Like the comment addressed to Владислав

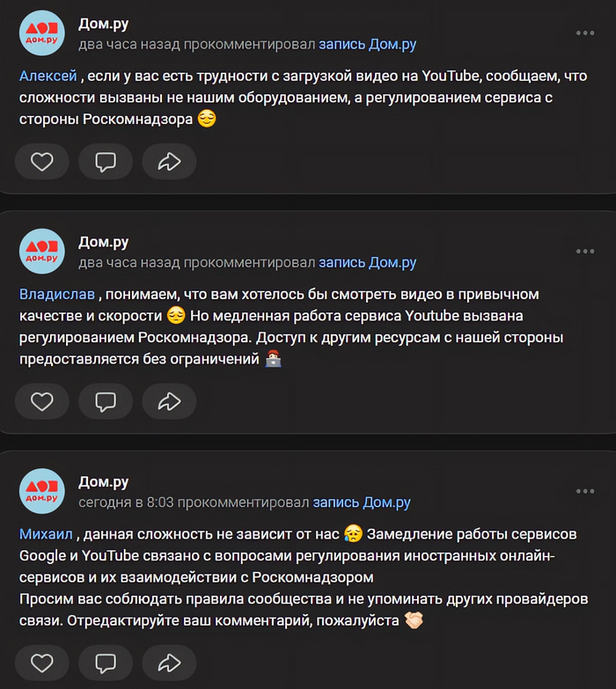coord(41,401)
